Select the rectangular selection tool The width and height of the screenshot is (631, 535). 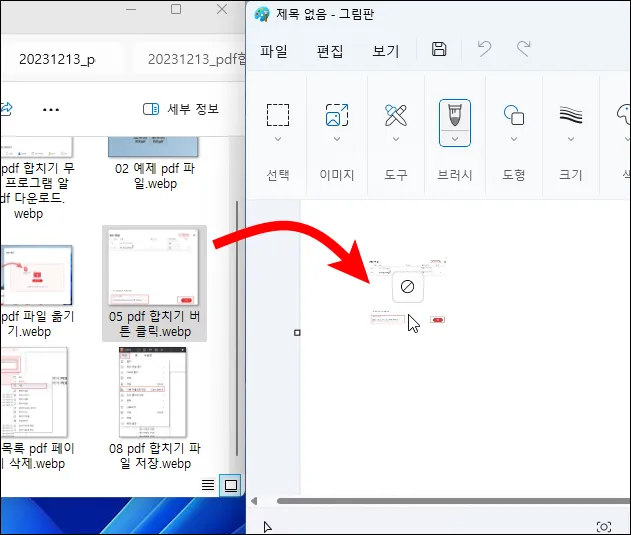coord(278,115)
